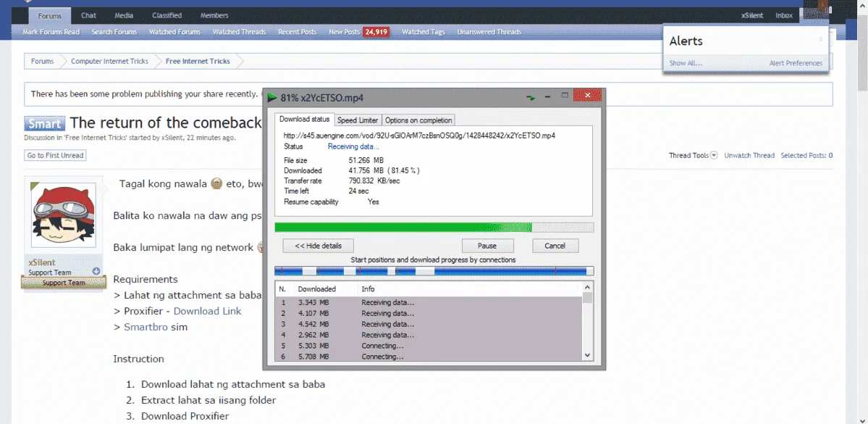
Task: Click the Hide details button
Action: pos(318,246)
